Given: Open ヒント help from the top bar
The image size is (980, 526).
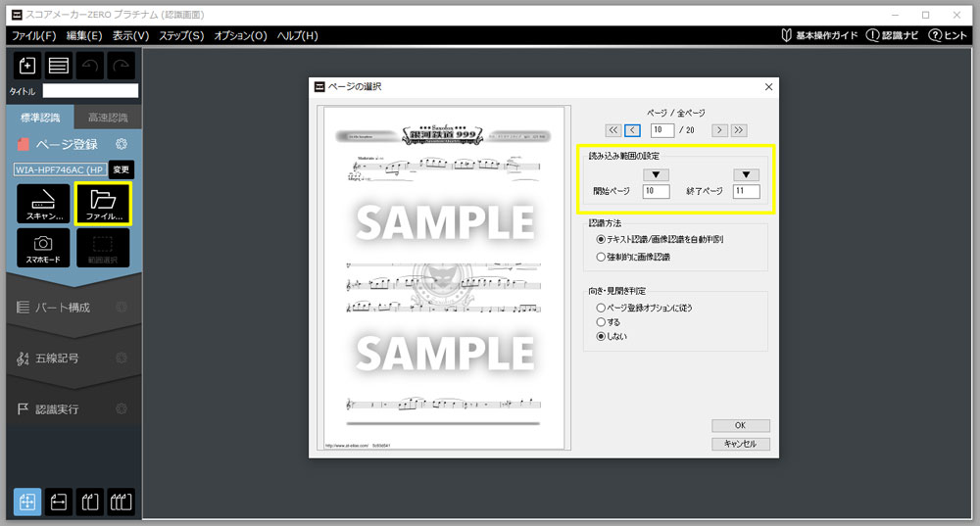Looking at the screenshot, I should (948, 35).
